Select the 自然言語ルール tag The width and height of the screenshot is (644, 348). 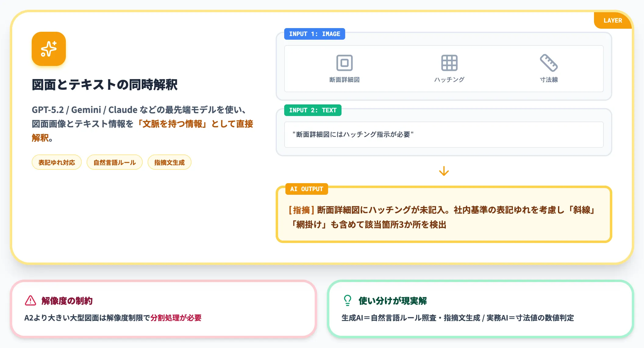[115, 162]
